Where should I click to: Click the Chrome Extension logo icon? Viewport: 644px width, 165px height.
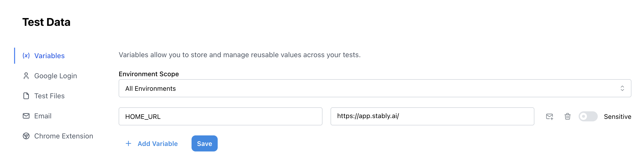[26, 136]
